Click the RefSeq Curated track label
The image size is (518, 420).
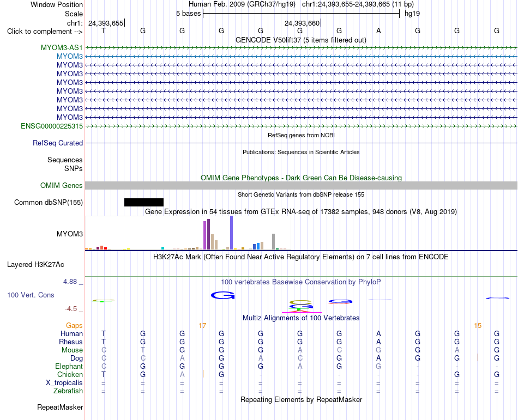(x=58, y=143)
